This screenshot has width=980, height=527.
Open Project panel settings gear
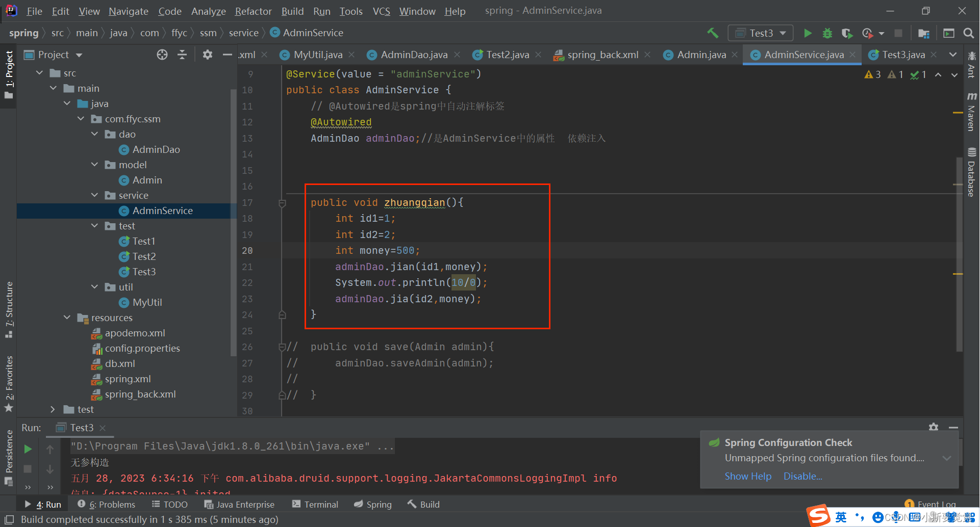[x=207, y=55]
